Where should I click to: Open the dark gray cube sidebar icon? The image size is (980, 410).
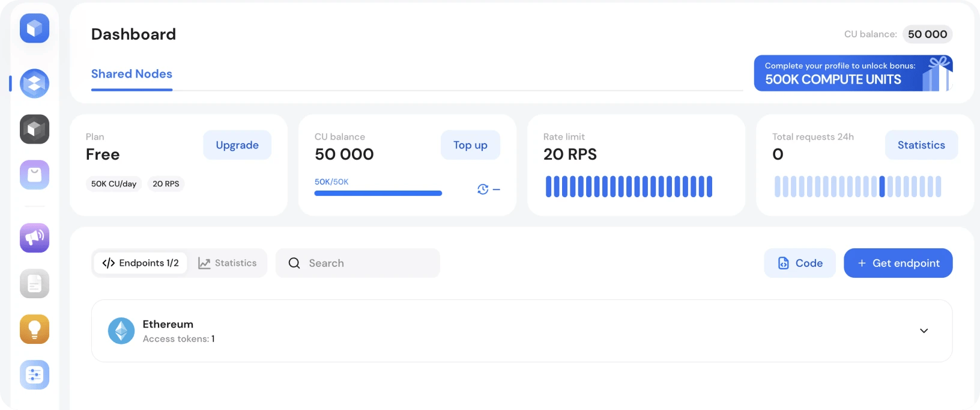pos(34,129)
